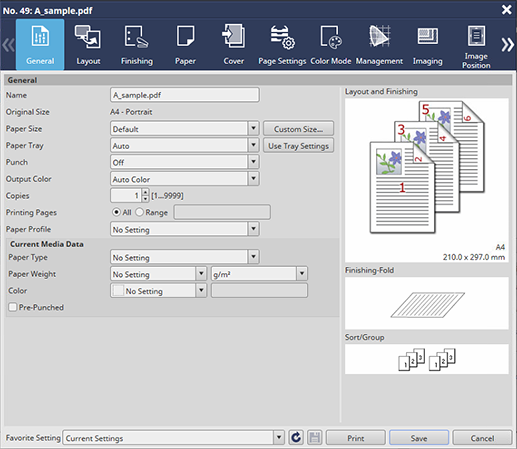
Task: Open the Finishing settings icon
Action: point(136,37)
